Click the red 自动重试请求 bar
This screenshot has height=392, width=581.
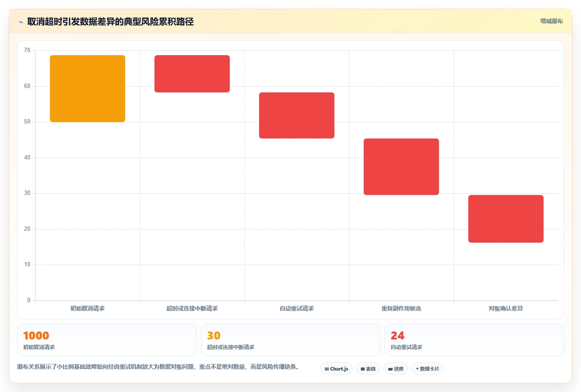coord(297,115)
